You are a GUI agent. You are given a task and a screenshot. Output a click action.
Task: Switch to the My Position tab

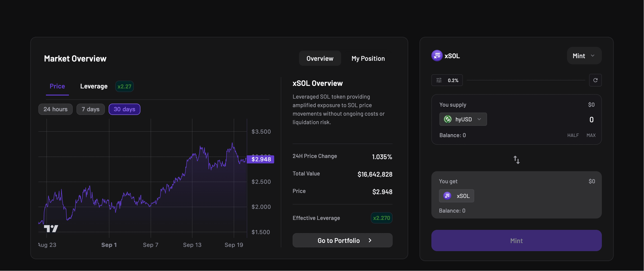[x=368, y=58]
